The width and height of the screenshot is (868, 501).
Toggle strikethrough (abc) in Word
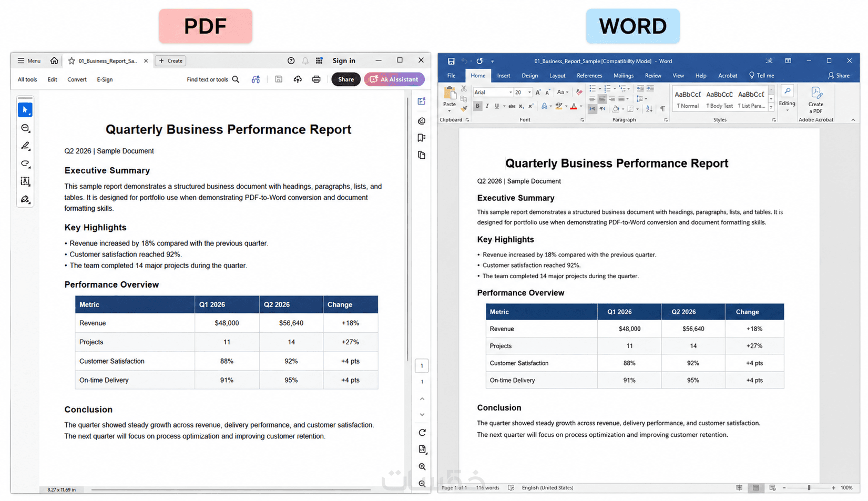(512, 106)
